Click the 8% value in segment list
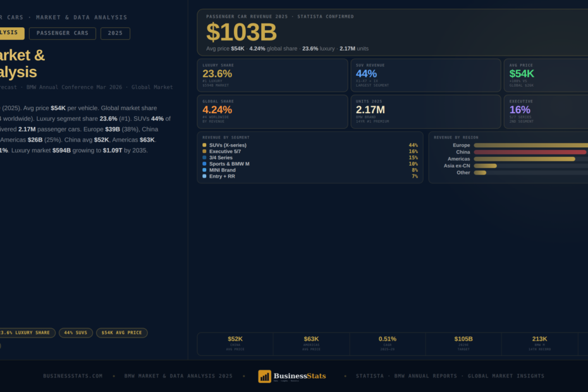588x392 pixels. click(415, 170)
